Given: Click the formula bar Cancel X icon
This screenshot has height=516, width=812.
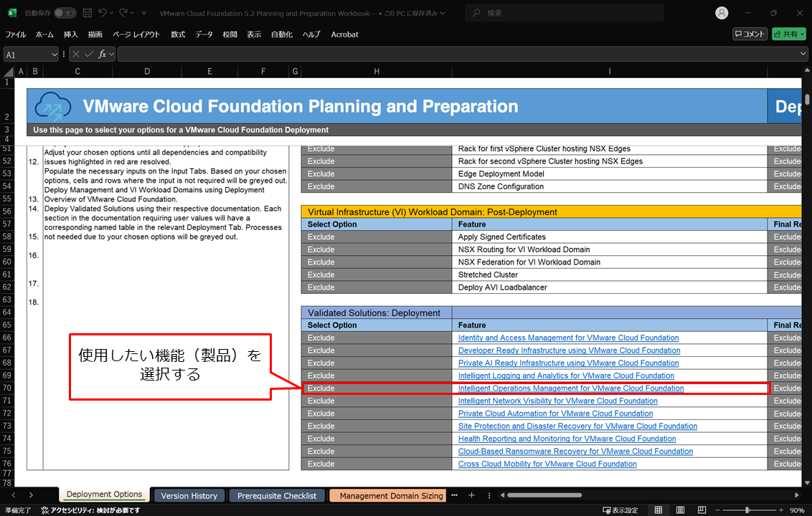Looking at the screenshot, I should (76, 54).
